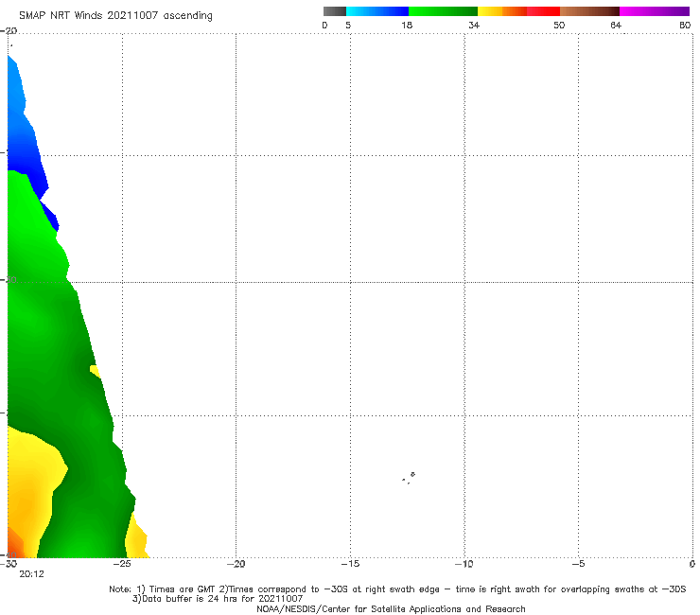Image resolution: width=700 pixels, height=615 pixels.
Task: Click the longitude axis label '-15'
Action: (x=350, y=564)
